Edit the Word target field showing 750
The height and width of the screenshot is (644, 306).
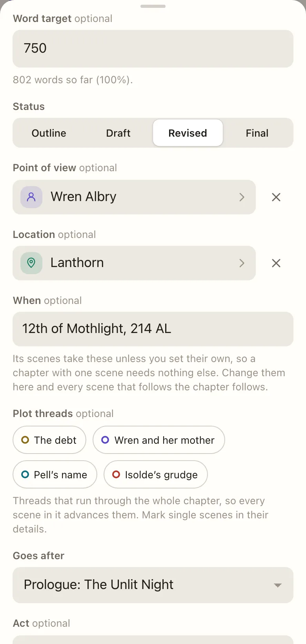[153, 49]
